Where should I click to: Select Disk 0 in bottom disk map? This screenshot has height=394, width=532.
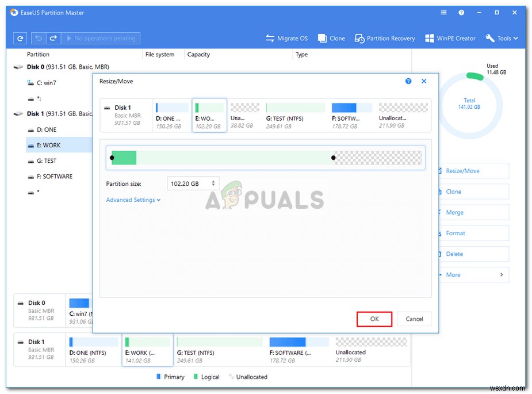coord(40,311)
